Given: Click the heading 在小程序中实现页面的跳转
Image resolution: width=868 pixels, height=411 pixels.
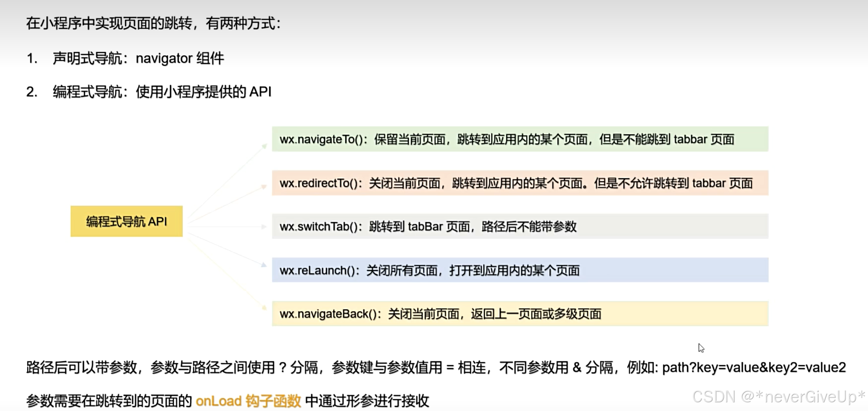Looking at the screenshot, I should (154, 24).
